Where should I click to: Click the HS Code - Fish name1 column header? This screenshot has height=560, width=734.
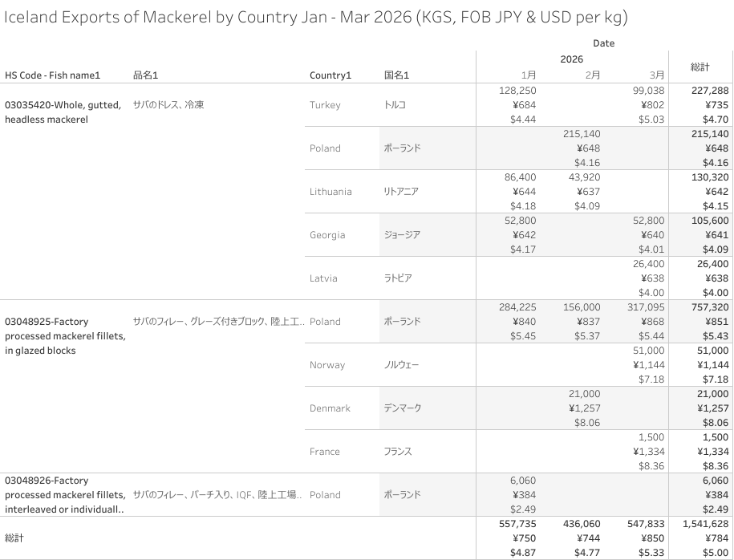pos(52,75)
